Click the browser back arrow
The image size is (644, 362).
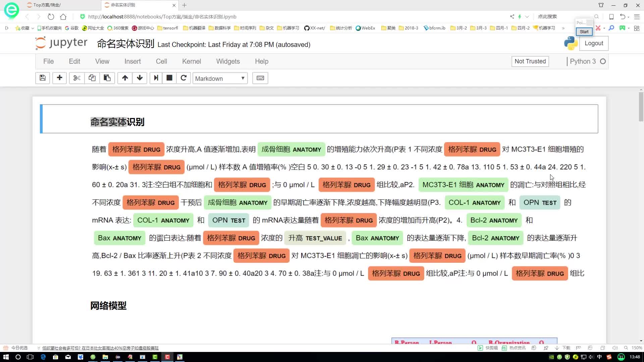(x=27, y=16)
